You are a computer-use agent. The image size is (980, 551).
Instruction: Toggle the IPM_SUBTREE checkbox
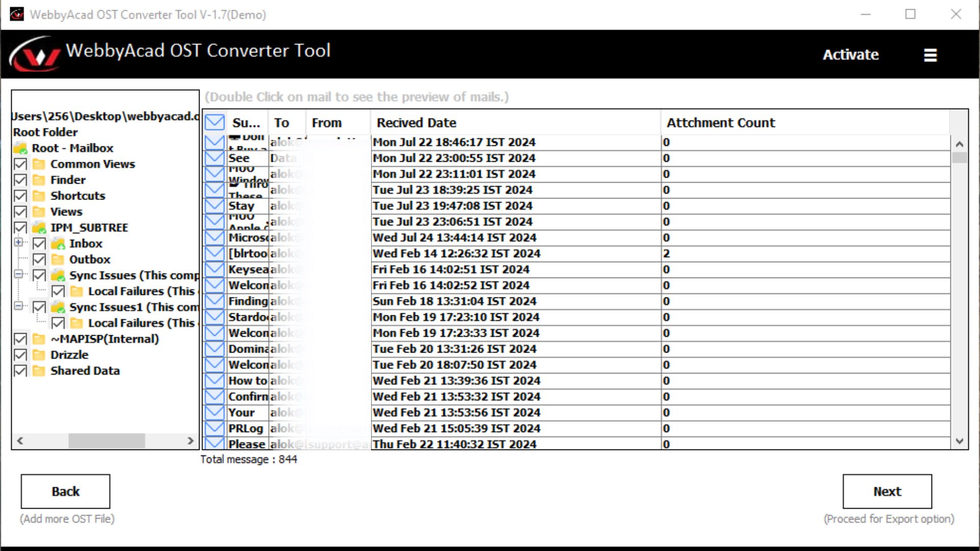(20, 228)
